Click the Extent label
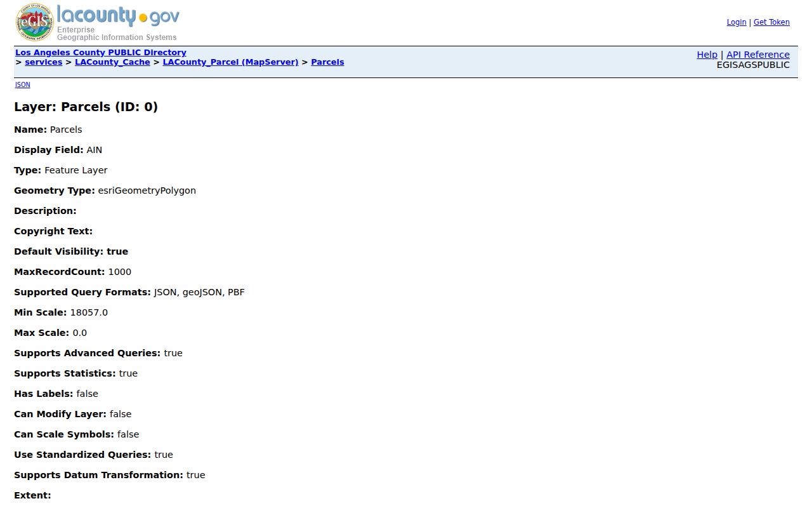812x508 pixels. pos(32,495)
